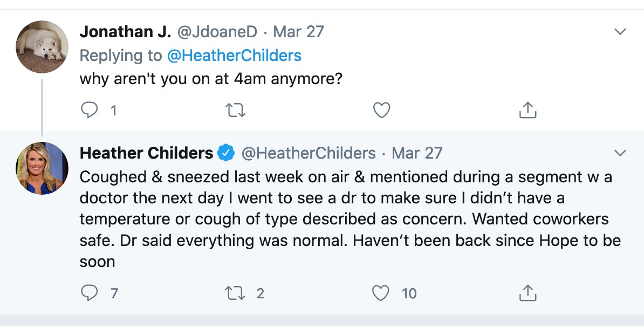
Task: Open more options on Heather Childers' tweet
Action: [620, 153]
